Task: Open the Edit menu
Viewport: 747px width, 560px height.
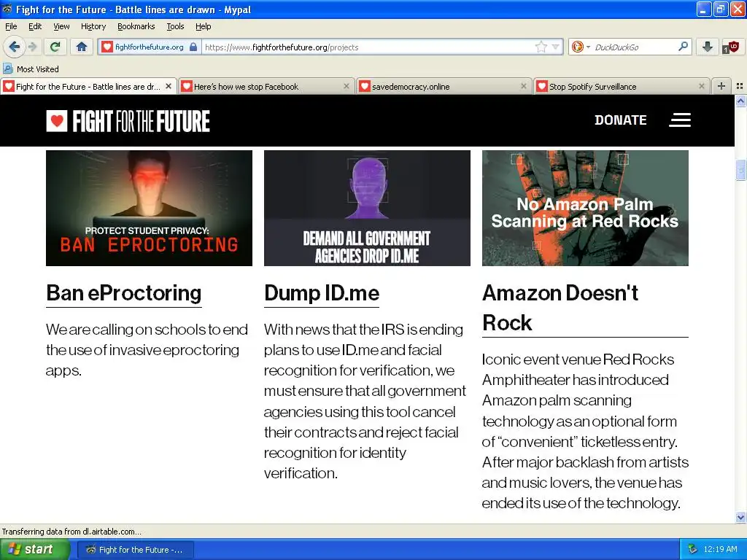Action: coord(35,26)
